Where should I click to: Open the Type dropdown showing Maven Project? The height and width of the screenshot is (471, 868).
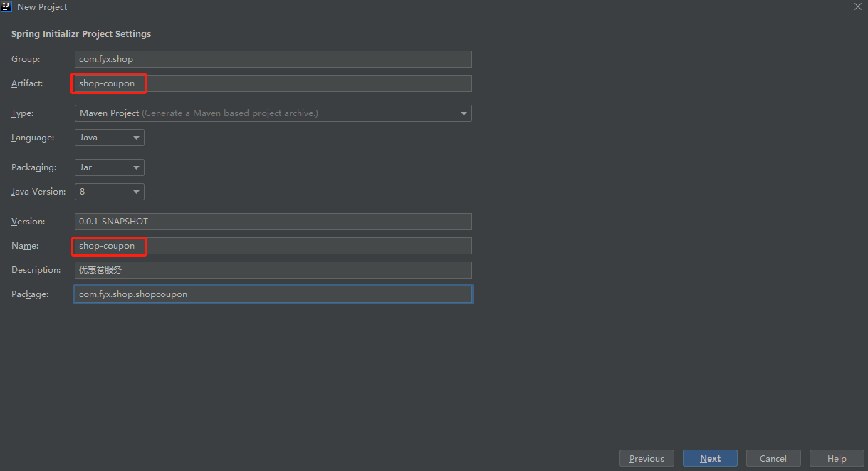coord(273,113)
